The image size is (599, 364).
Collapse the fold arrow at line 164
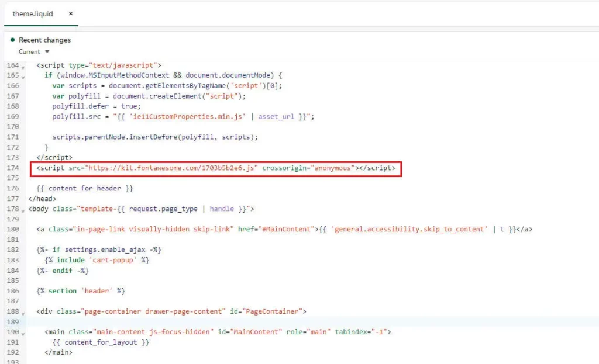(x=23, y=67)
